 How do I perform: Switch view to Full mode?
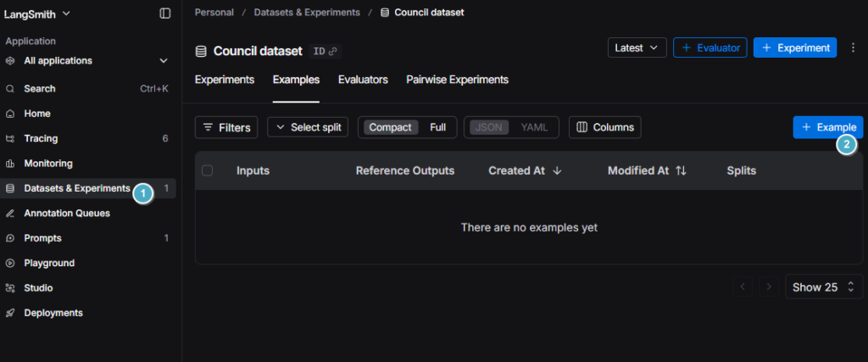[x=437, y=127]
